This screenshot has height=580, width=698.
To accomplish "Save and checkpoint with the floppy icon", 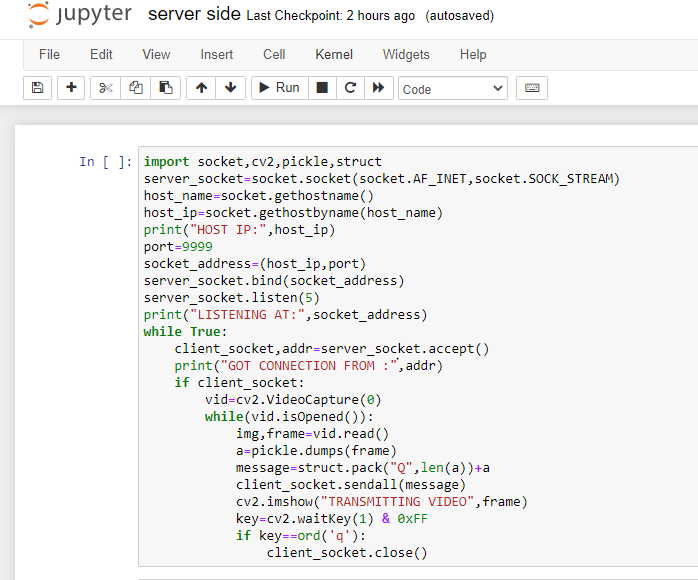I will (37, 88).
